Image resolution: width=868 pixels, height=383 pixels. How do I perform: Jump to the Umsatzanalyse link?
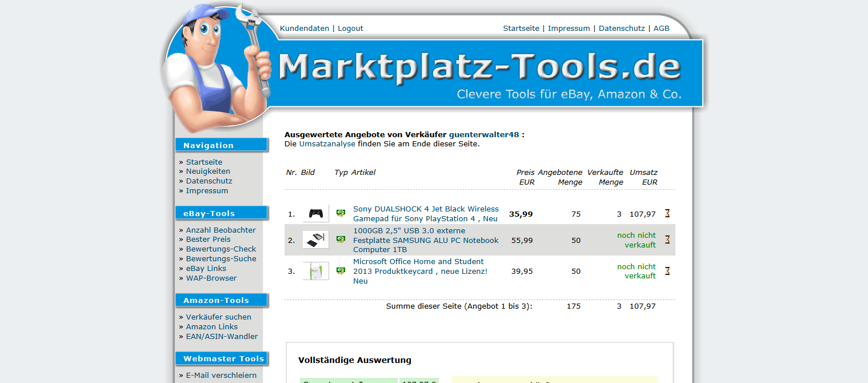(327, 144)
